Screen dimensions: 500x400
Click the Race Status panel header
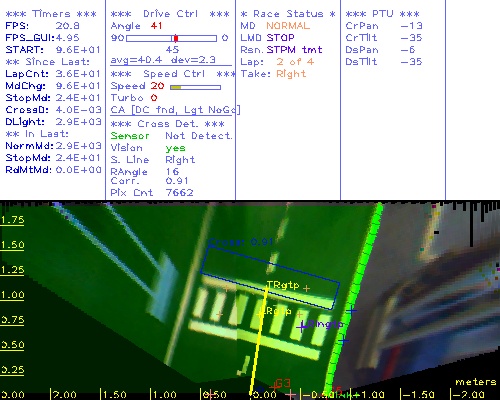click(x=288, y=14)
